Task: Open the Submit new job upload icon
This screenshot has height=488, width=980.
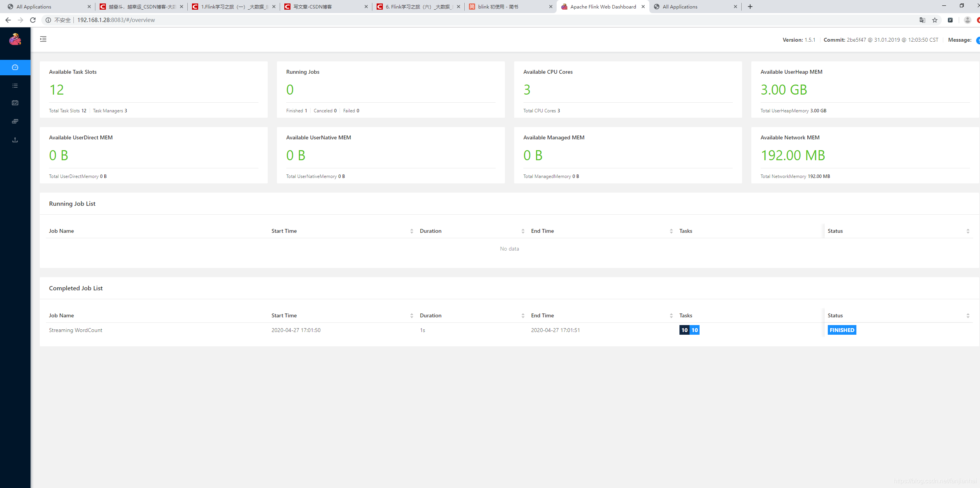Action: tap(15, 140)
